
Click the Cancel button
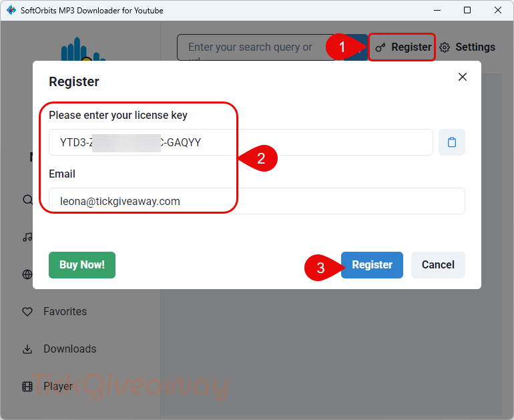coord(438,265)
